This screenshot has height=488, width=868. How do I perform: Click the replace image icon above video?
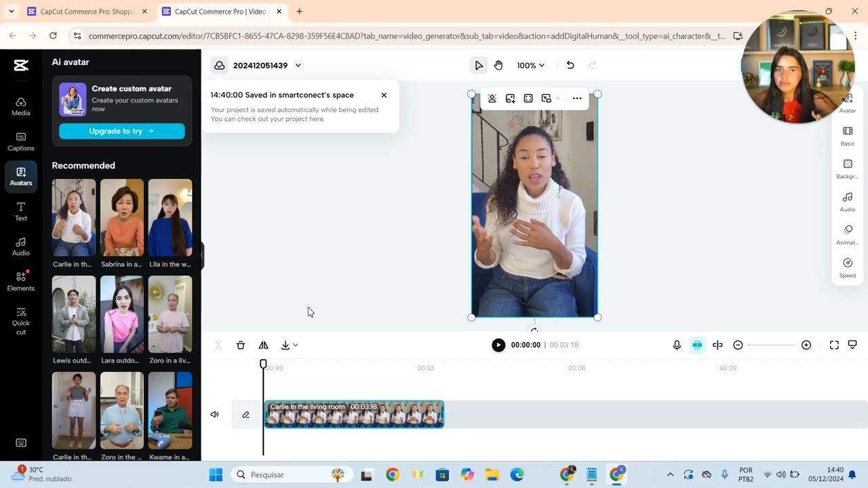click(511, 98)
